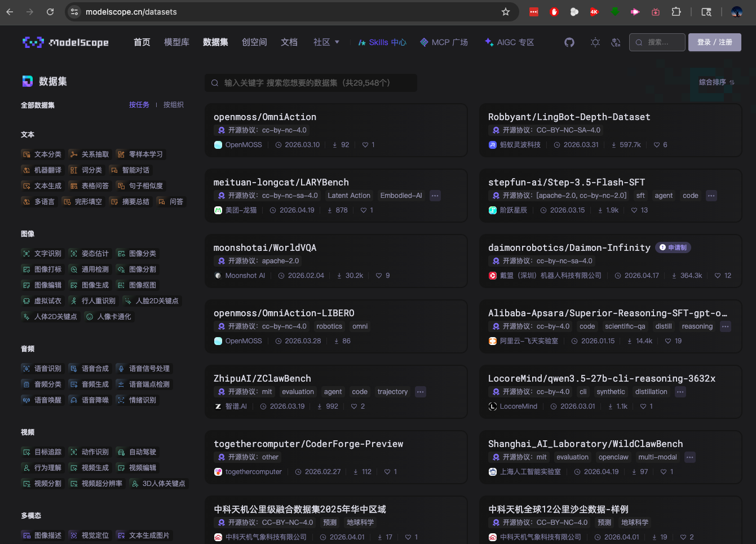Open the 模型库 nav tab
Image resolution: width=756 pixels, height=544 pixels.
[176, 42]
